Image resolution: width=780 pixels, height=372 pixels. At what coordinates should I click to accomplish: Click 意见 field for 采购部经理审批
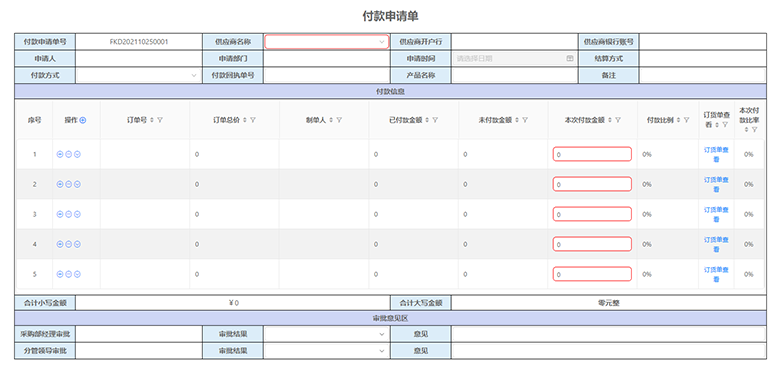608,334
